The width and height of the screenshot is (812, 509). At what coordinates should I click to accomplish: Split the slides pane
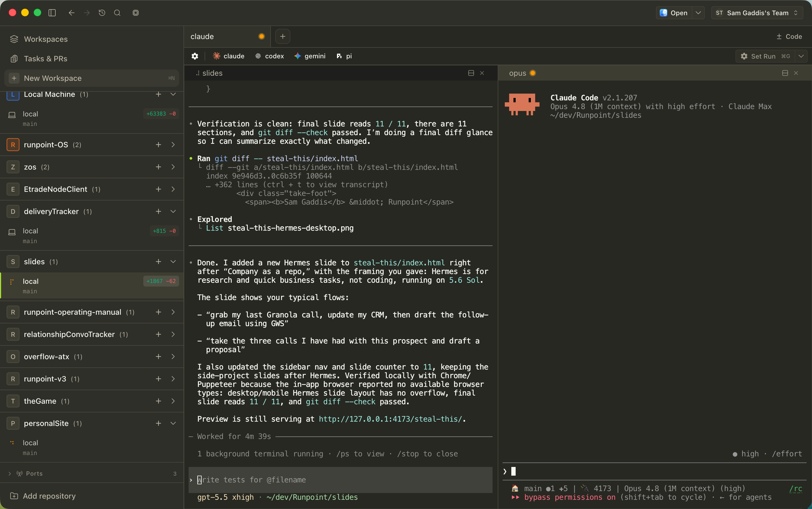point(471,73)
